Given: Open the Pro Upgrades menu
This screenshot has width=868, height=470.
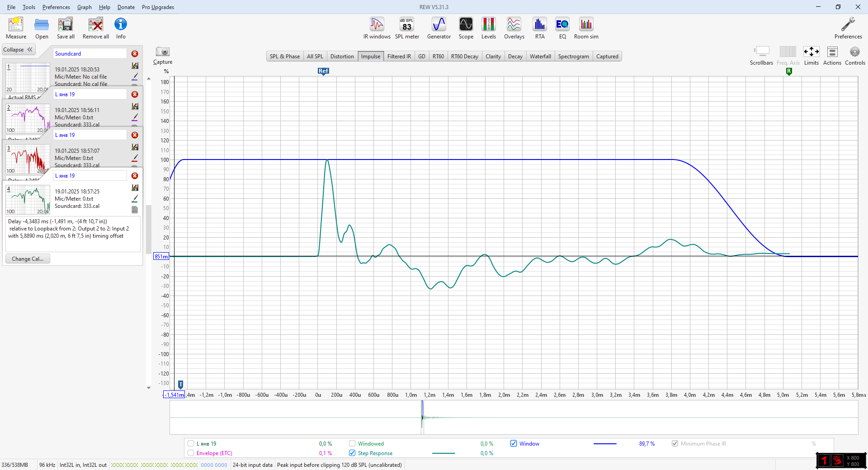Looking at the screenshot, I should [158, 7].
